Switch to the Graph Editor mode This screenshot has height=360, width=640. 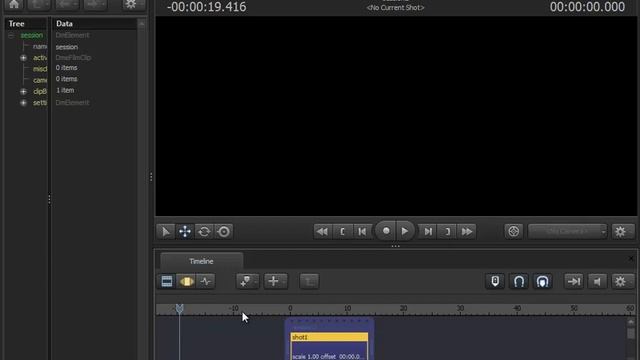206,281
